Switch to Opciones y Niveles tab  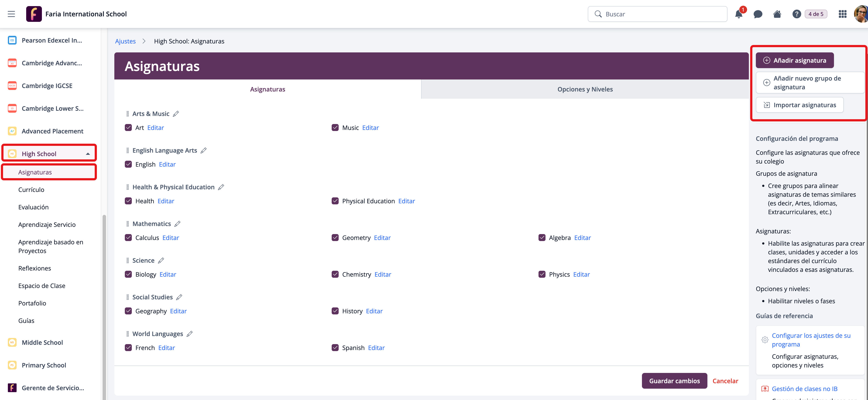point(585,89)
